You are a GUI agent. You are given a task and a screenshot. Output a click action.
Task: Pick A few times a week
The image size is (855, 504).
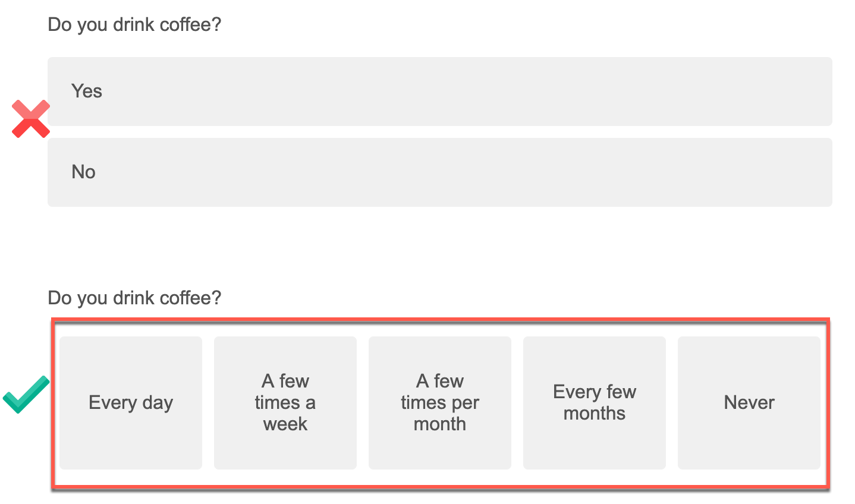(285, 403)
